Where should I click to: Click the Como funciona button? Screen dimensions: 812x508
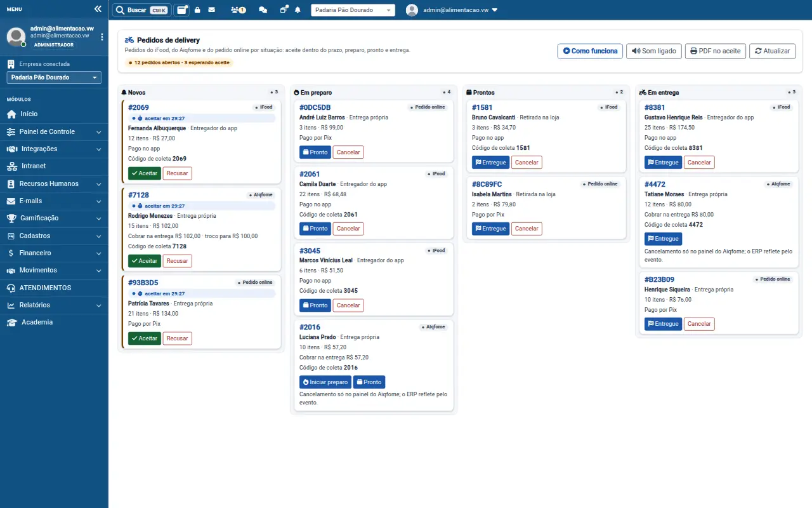tap(590, 51)
